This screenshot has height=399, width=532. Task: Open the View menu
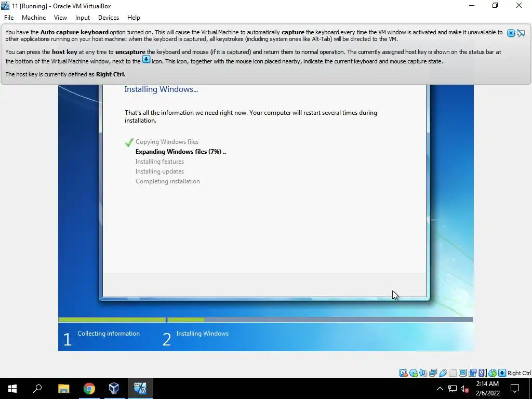coord(60,18)
